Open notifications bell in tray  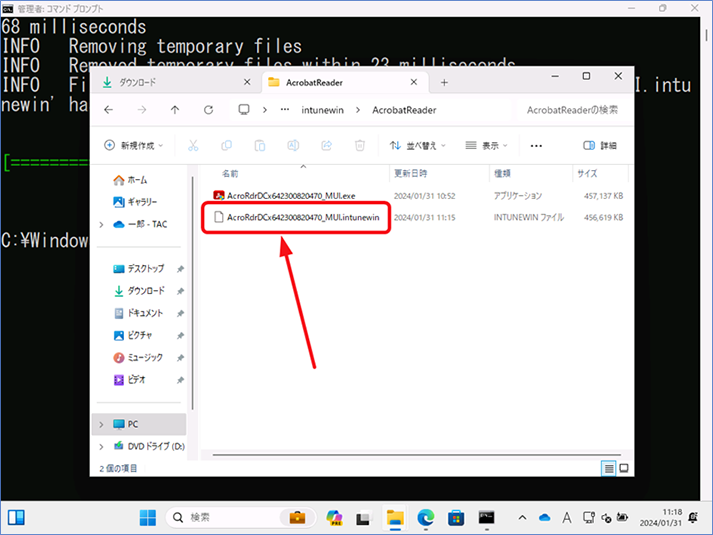693,517
